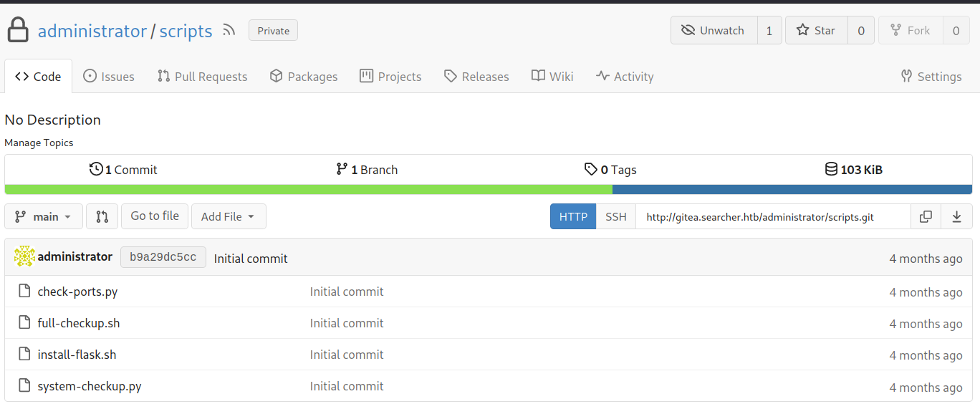The image size is (980, 404).
Task: Open the Releases tab
Action: [x=476, y=77]
